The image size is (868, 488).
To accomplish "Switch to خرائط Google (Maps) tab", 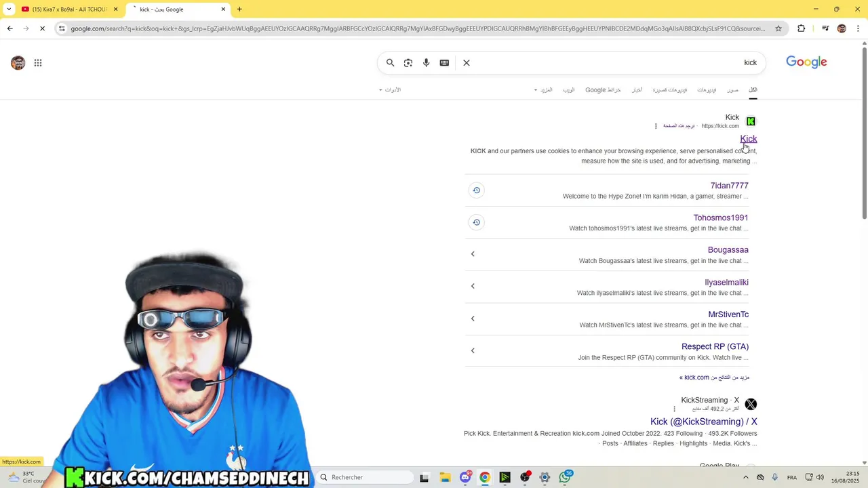I will [x=603, y=89].
